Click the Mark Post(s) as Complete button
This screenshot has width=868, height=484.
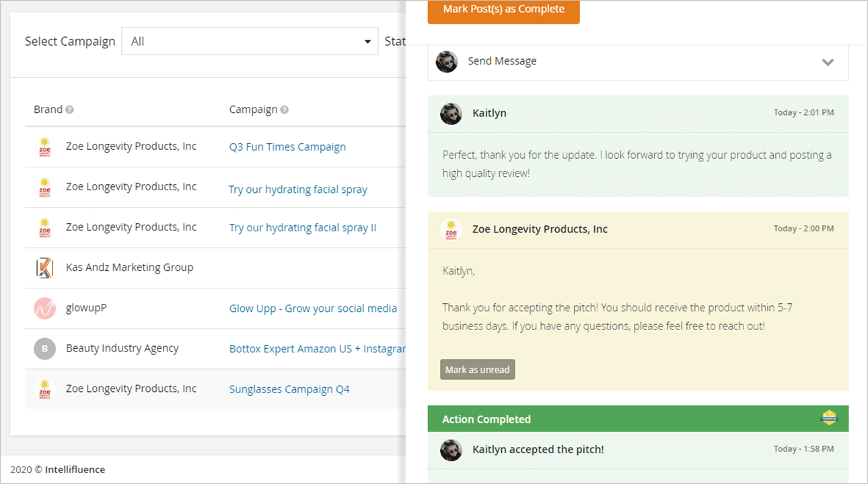tap(503, 10)
